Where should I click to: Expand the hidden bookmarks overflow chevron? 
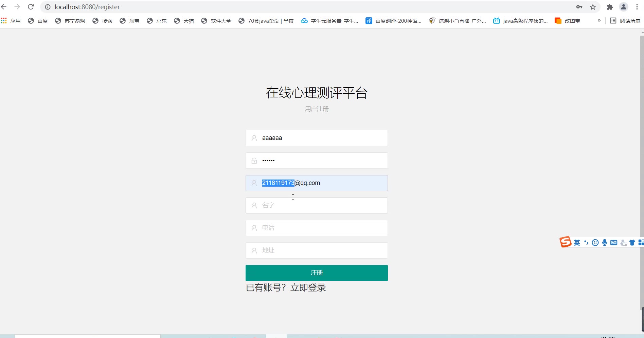599,21
